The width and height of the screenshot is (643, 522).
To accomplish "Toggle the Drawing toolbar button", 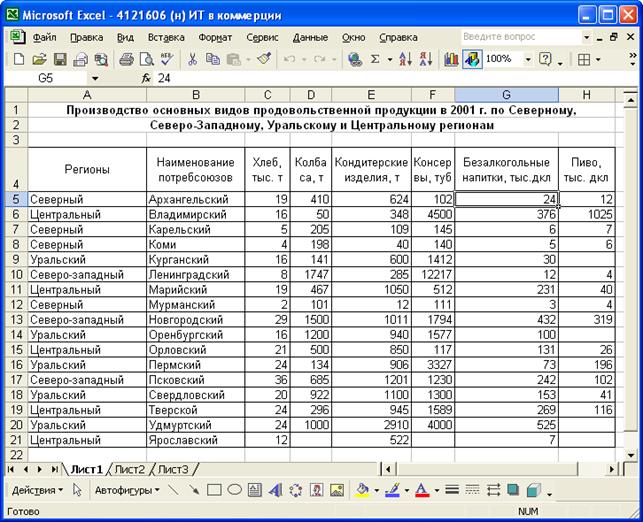I will pos(472,60).
